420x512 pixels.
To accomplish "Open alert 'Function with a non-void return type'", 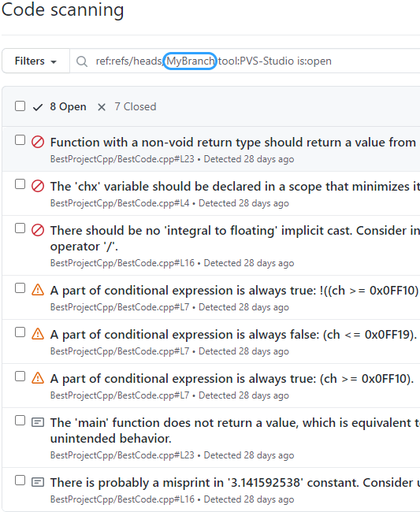I will (x=233, y=143).
